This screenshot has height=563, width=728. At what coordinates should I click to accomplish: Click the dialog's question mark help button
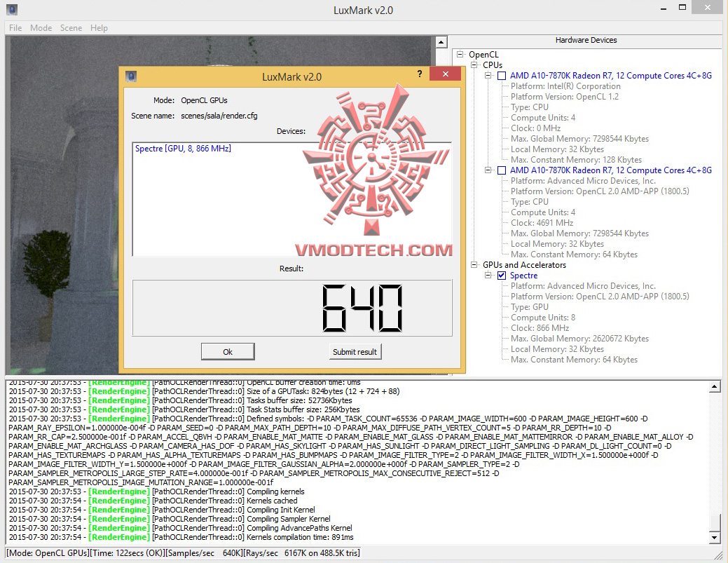(x=420, y=74)
